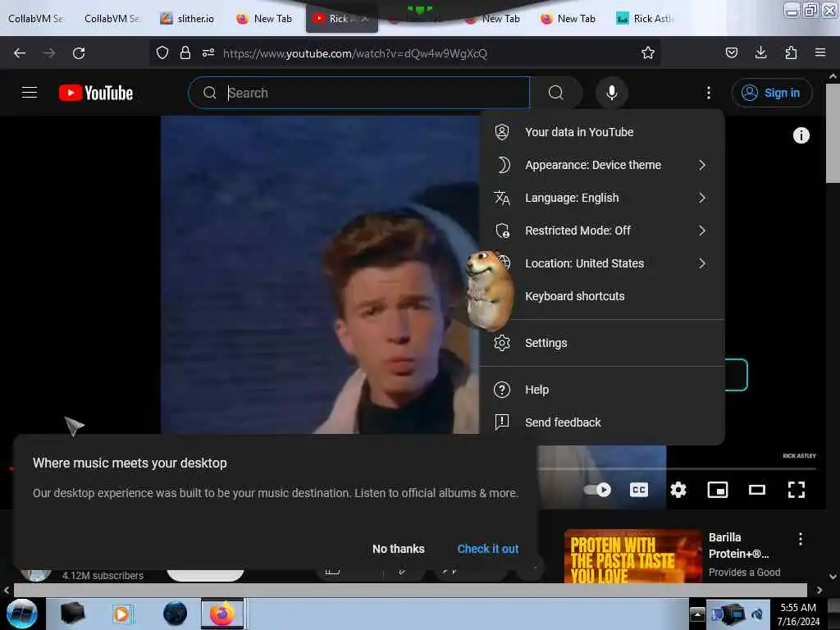Open ad options menu for Barilla ad
This screenshot has width=840, height=630.
(x=800, y=539)
